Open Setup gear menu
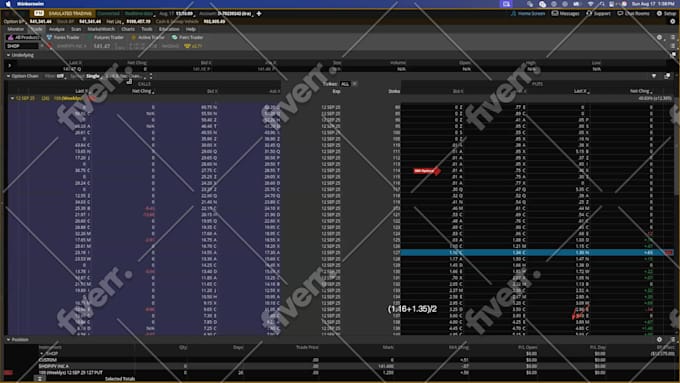Image resolution: width=680 pixels, height=383 pixels. point(666,13)
